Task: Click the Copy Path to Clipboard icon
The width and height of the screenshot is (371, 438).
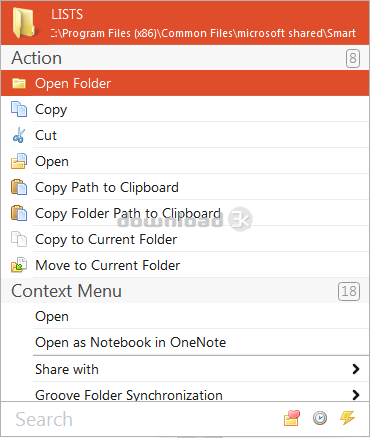Action: [19, 187]
